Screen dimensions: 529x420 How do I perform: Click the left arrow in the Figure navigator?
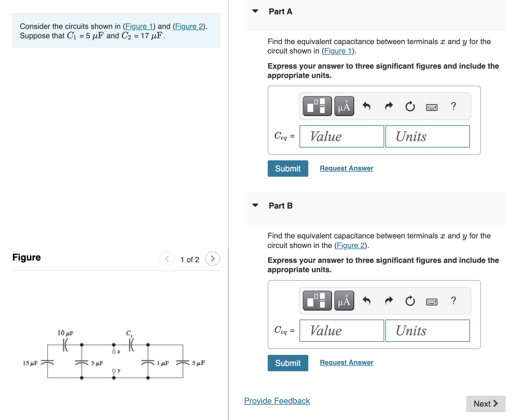tap(166, 258)
